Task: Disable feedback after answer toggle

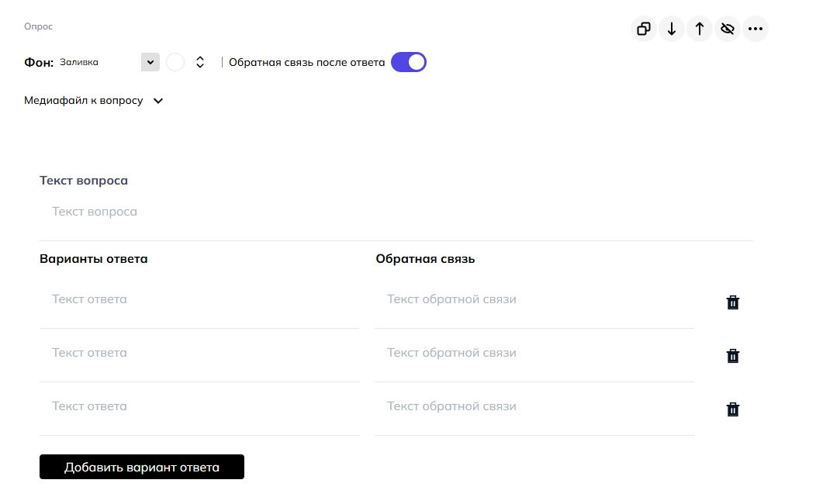Action: click(x=409, y=62)
